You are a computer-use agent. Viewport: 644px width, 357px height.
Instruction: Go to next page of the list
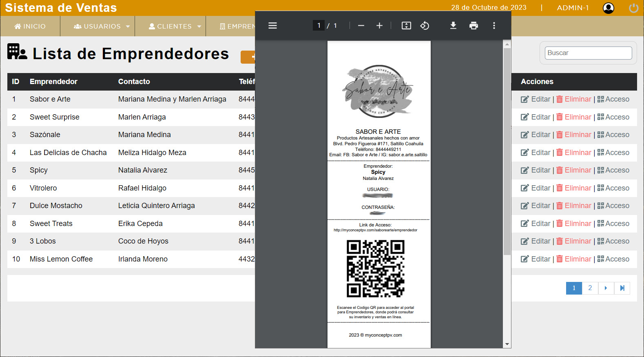point(606,288)
